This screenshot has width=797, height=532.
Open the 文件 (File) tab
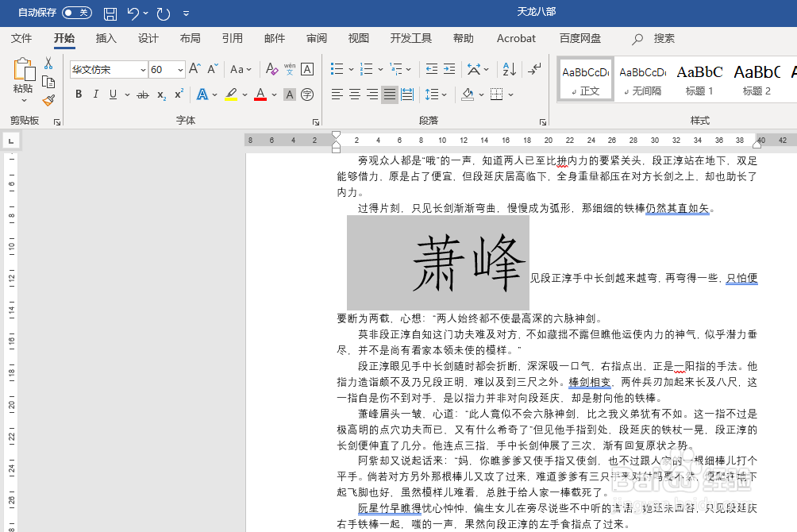pos(21,38)
